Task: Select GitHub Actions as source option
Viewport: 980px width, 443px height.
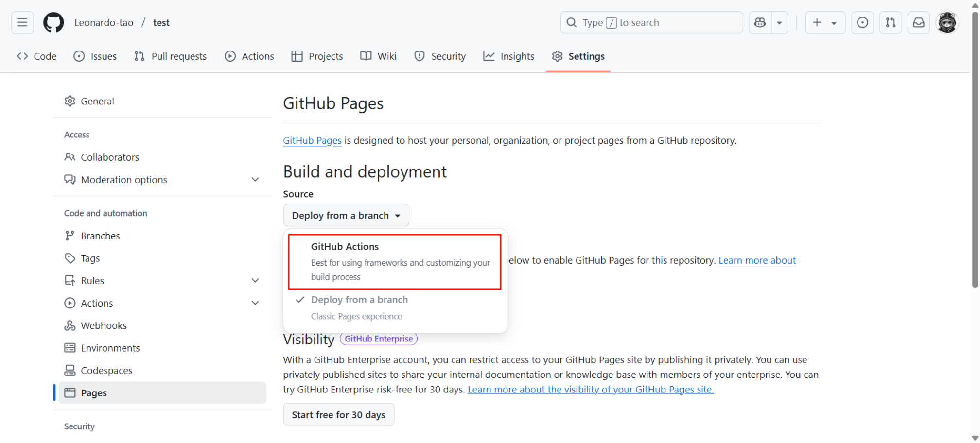Action: point(394,261)
